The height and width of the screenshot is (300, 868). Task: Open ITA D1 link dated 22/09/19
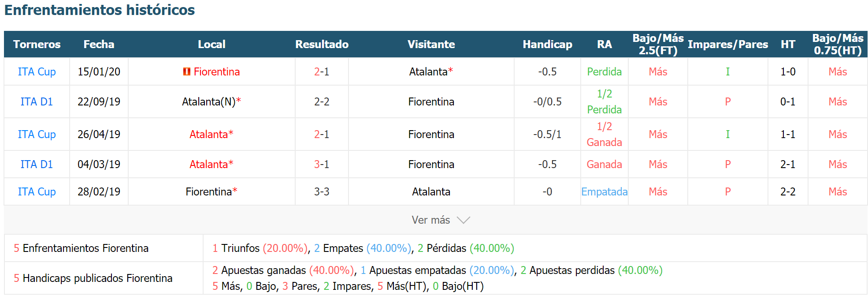coord(37,101)
